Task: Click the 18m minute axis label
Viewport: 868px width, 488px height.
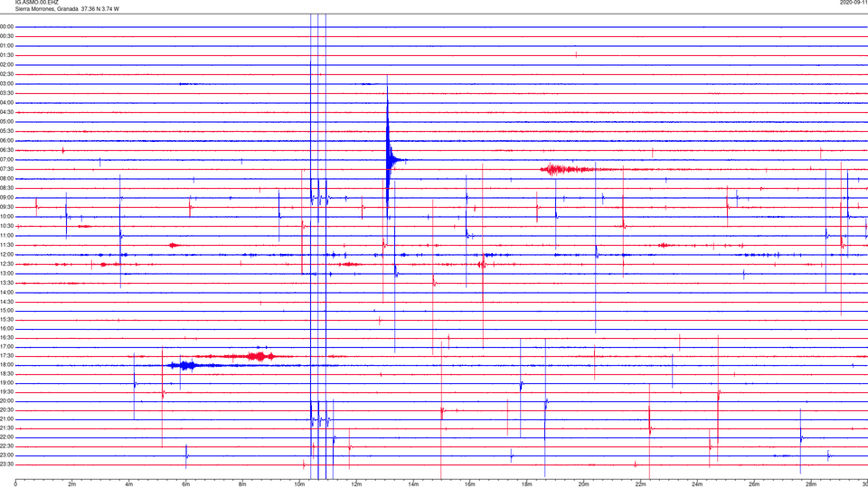Action: tap(526, 484)
